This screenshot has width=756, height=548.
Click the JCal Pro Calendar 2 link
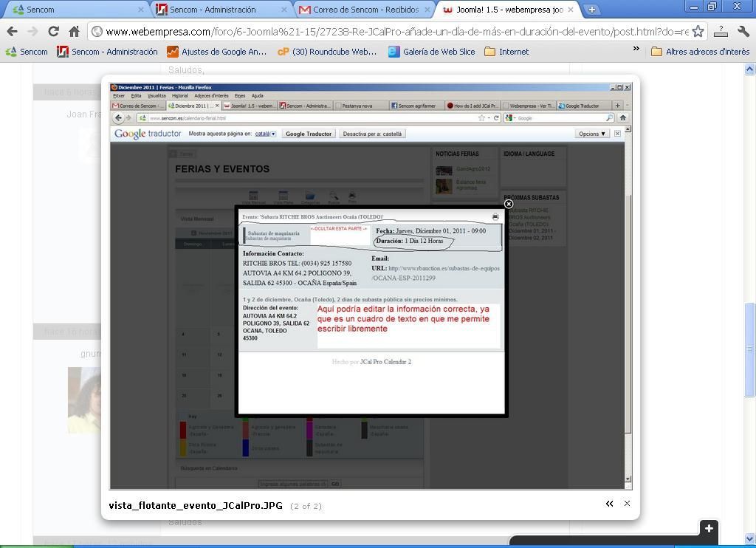pyautogui.click(x=385, y=362)
